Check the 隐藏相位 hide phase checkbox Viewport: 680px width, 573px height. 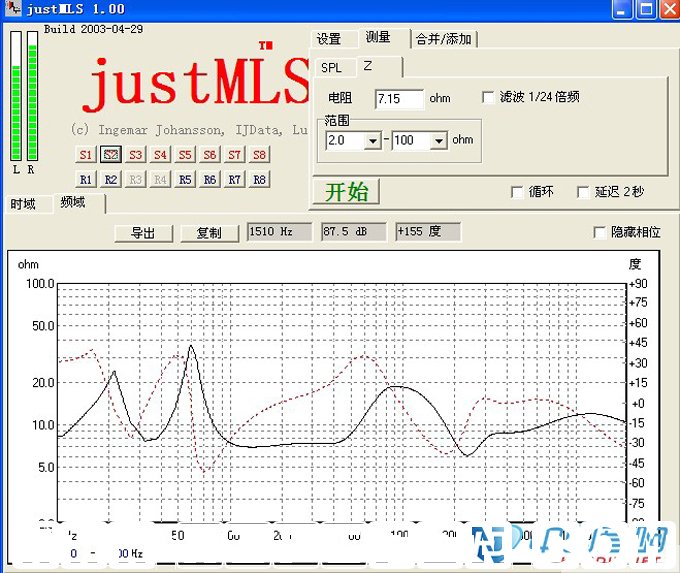pos(599,232)
